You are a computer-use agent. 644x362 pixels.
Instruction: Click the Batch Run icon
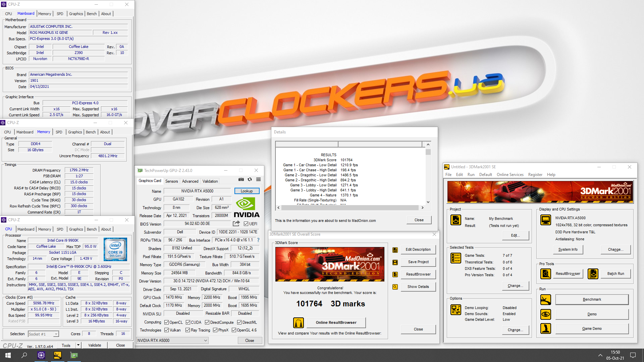coord(593,274)
